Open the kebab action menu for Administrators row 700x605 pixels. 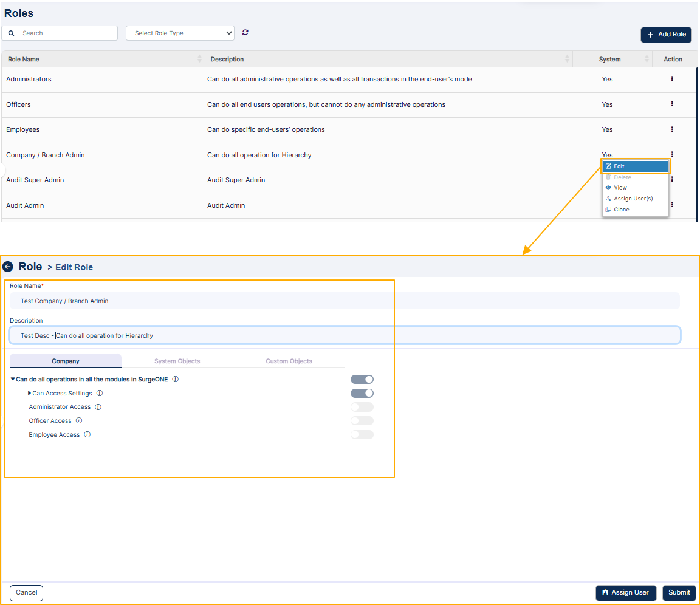pyautogui.click(x=672, y=79)
